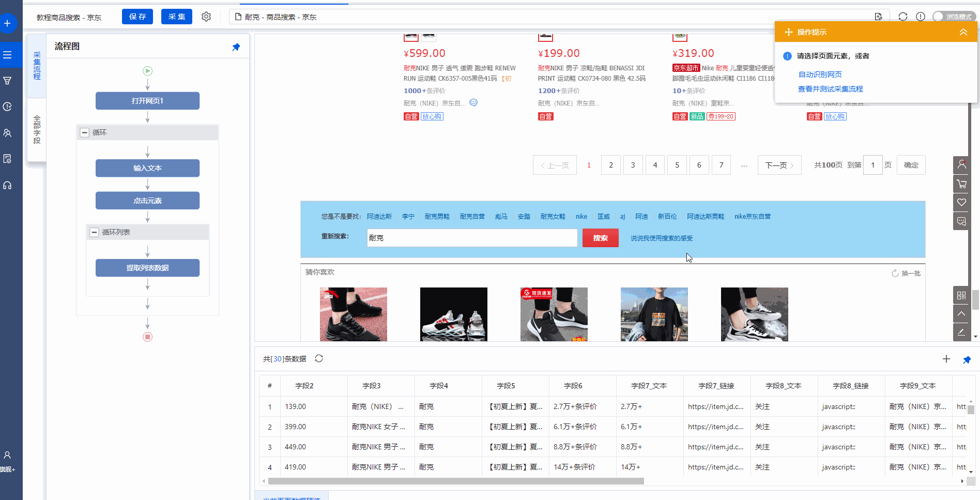This screenshot has width=980, height=500.
Task: Open the filter funnel icon in sidebar
Action: click(x=7, y=81)
